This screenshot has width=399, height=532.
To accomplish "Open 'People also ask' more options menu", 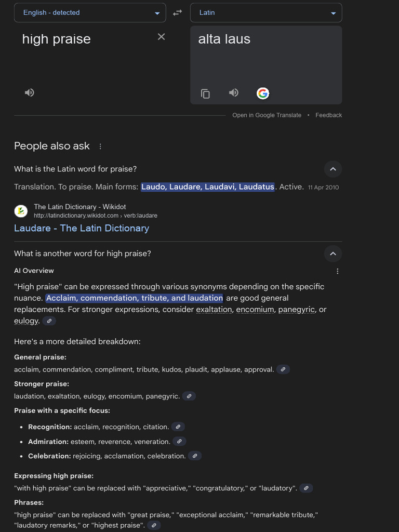I will (x=100, y=147).
